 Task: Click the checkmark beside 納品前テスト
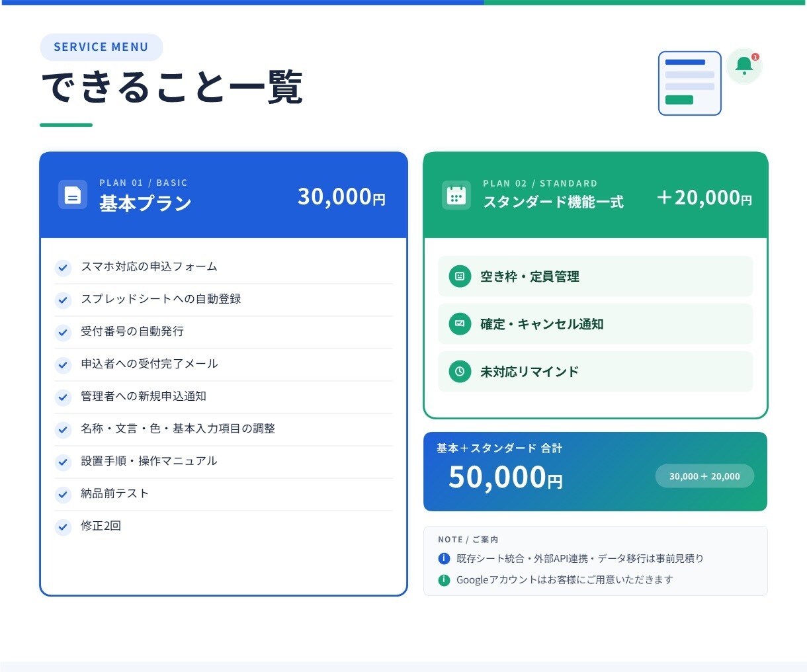tap(63, 495)
